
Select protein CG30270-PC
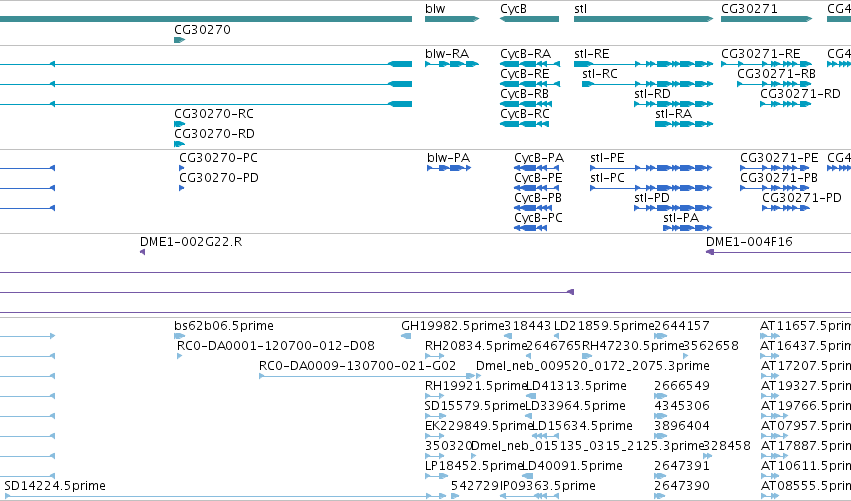point(219,158)
